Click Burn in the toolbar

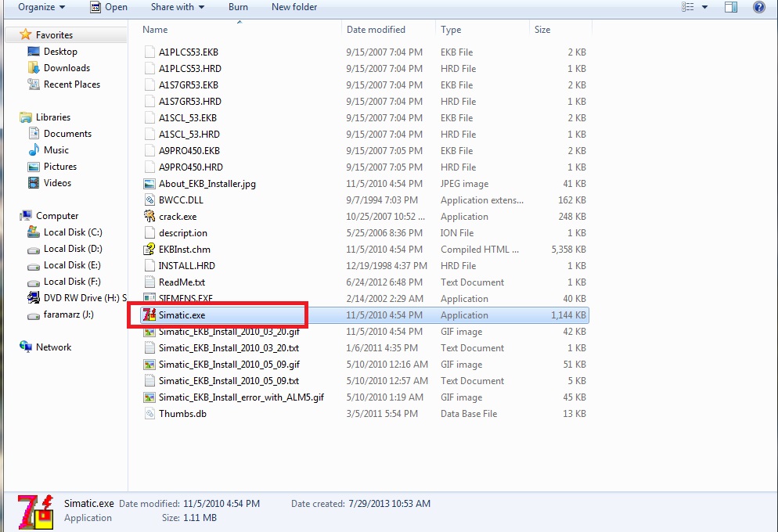238,7
